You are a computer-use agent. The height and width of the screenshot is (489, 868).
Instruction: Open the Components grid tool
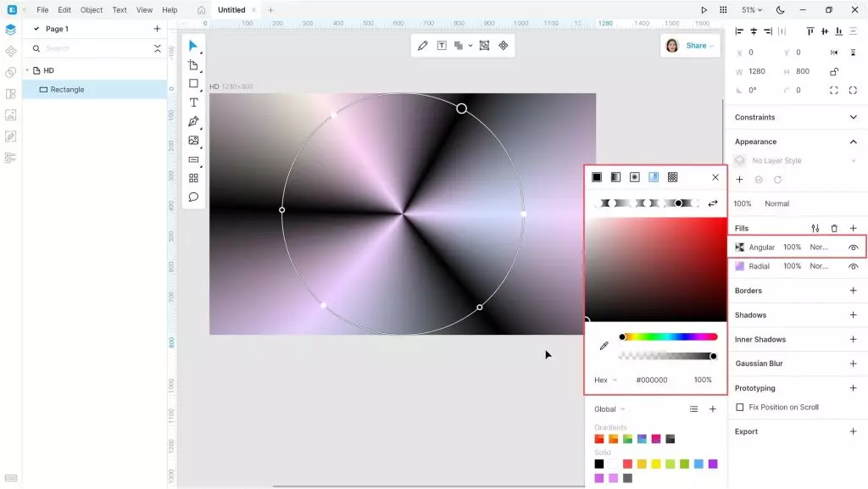193,178
